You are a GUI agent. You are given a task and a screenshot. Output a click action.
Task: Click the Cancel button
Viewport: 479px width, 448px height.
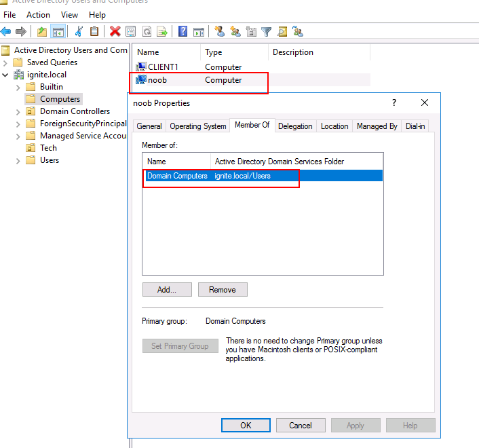301,426
